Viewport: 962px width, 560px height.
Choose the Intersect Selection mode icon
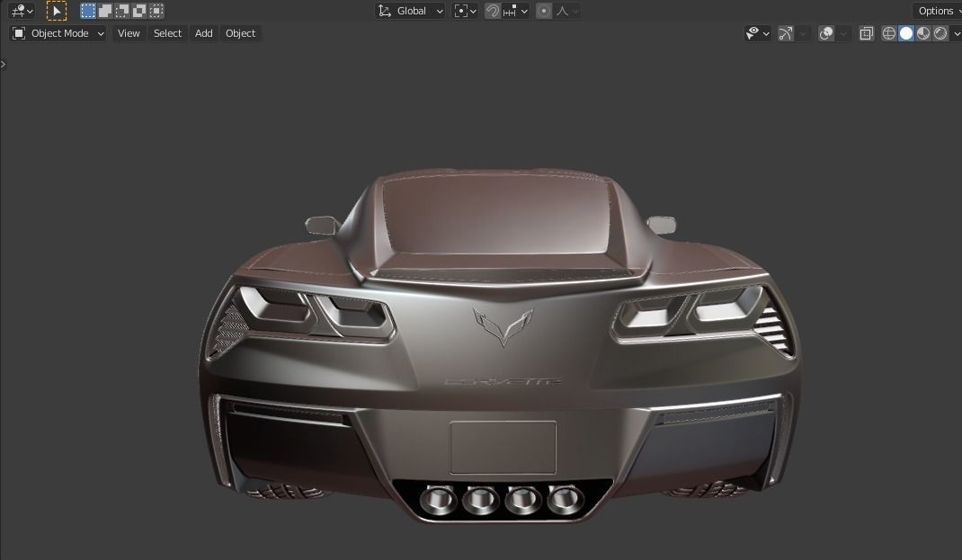pyautogui.click(x=157, y=11)
